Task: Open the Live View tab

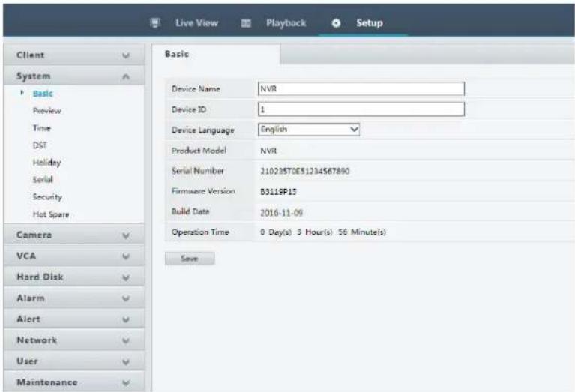Action: coord(196,23)
